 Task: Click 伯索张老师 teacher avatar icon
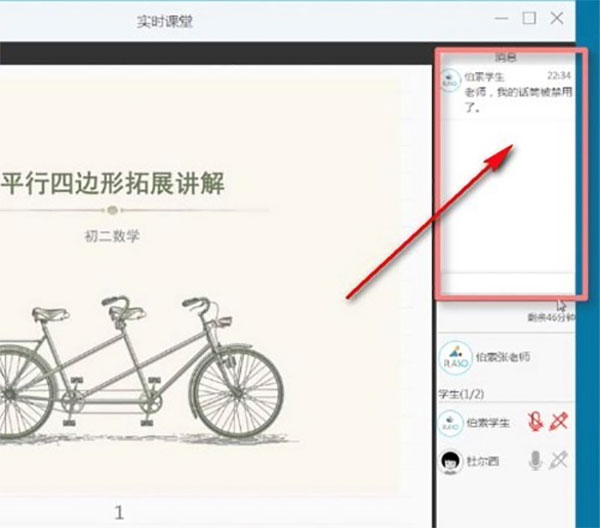click(455, 358)
